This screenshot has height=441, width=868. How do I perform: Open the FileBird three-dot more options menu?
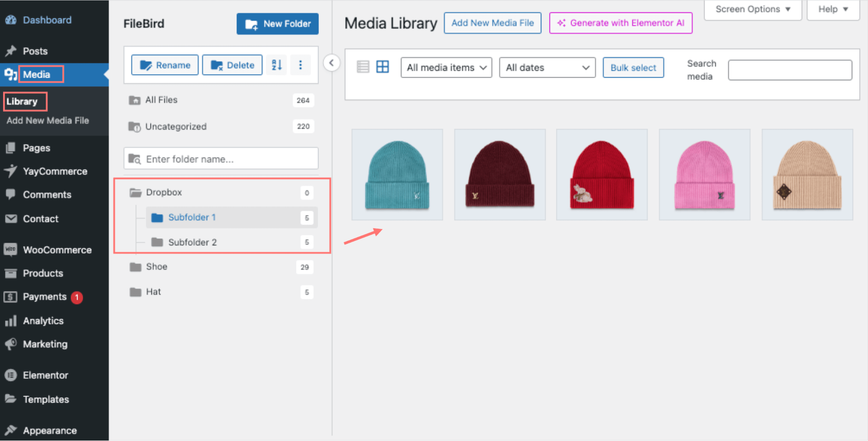pyautogui.click(x=300, y=65)
